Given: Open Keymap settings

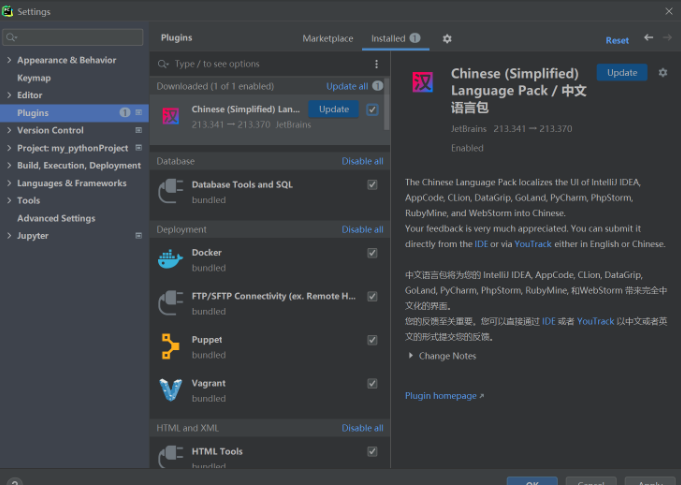Looking at the screenshot, I should pos(34,78).
